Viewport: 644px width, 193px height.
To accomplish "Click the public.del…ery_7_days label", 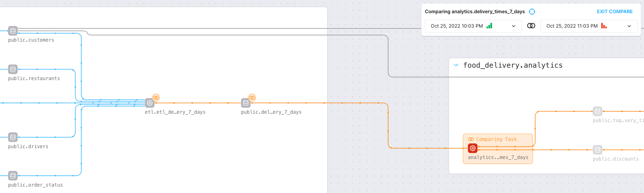I will pyautogui.click(x=271, y=112).
